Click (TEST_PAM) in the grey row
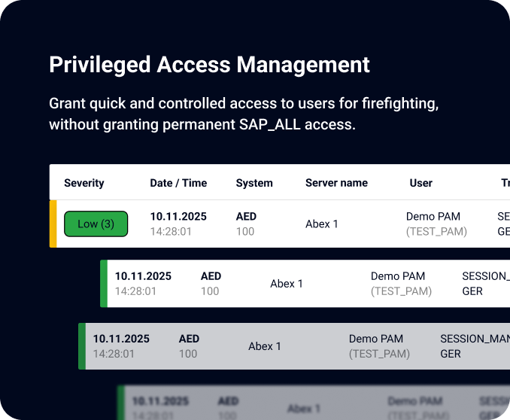 tap(380, 354)
